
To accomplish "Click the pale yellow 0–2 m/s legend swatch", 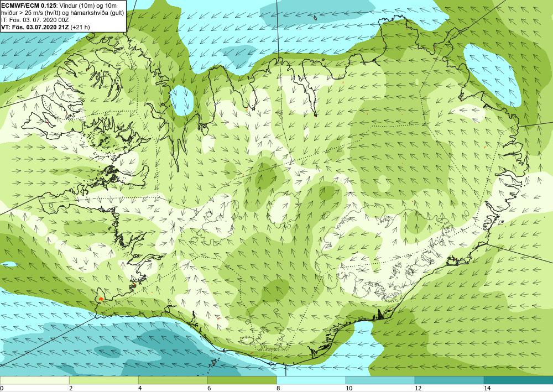I will pos(34,380).
